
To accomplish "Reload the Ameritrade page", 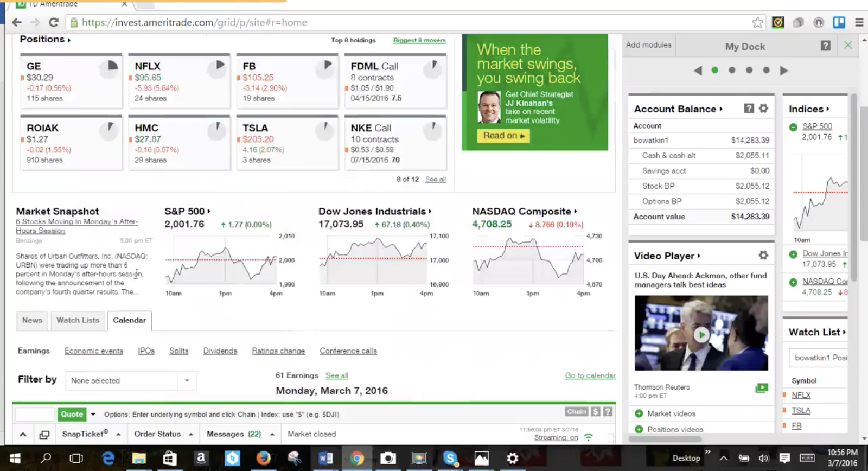I will pyautogui.click(x=53, y=22).
